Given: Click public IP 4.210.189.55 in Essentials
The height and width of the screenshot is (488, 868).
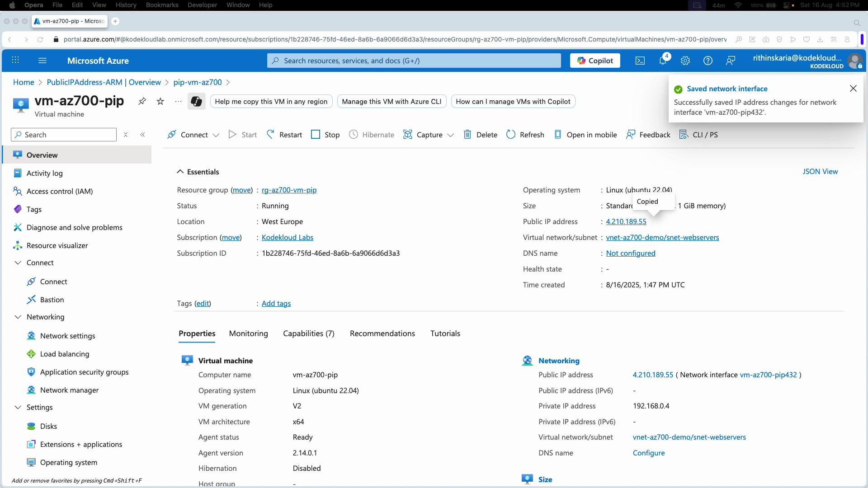Looking at the screenshot, I should (x=626, y=221).
